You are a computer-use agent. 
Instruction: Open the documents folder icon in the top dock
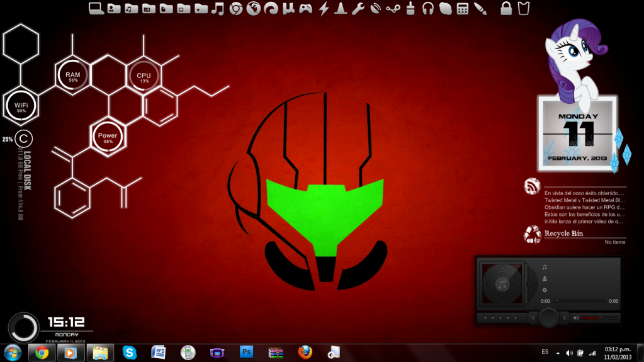coord(166,9)
